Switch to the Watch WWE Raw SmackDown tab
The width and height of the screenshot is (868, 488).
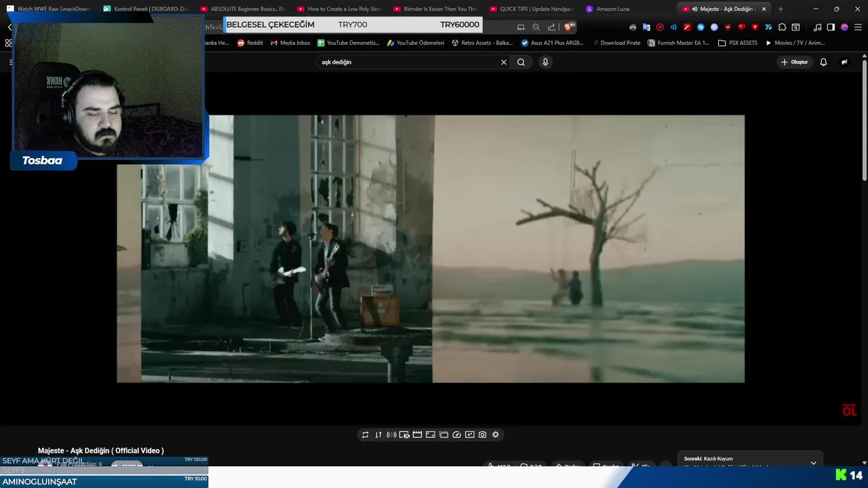pos(49,9)
